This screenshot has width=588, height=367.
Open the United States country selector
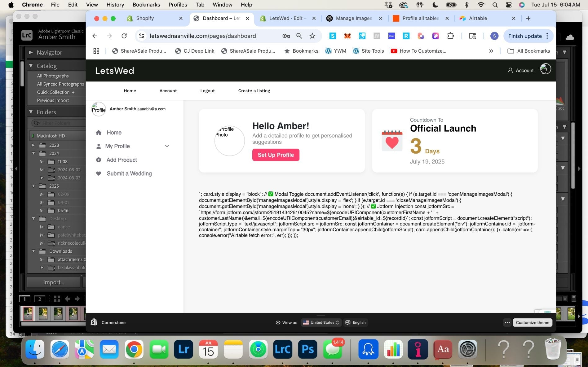point(321,322)
